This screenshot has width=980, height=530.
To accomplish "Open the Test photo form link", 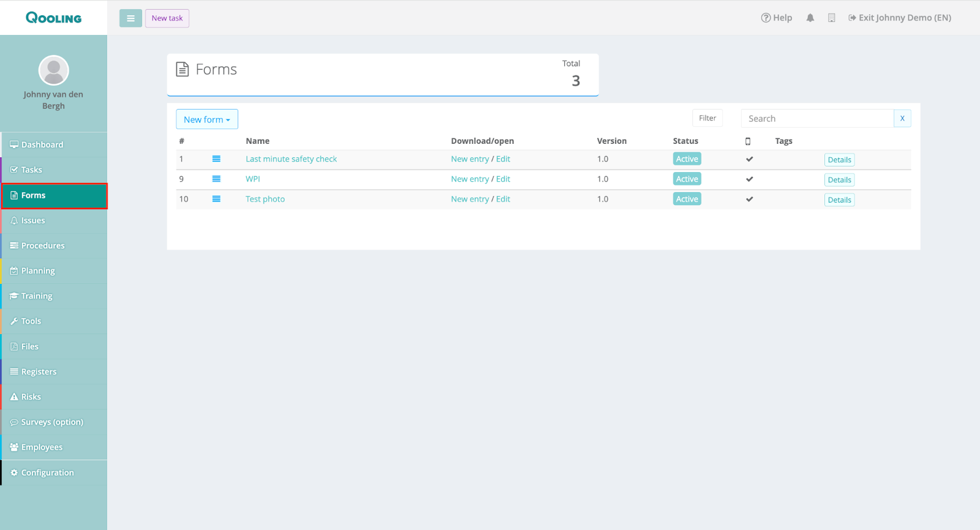I will pos(265,199).
